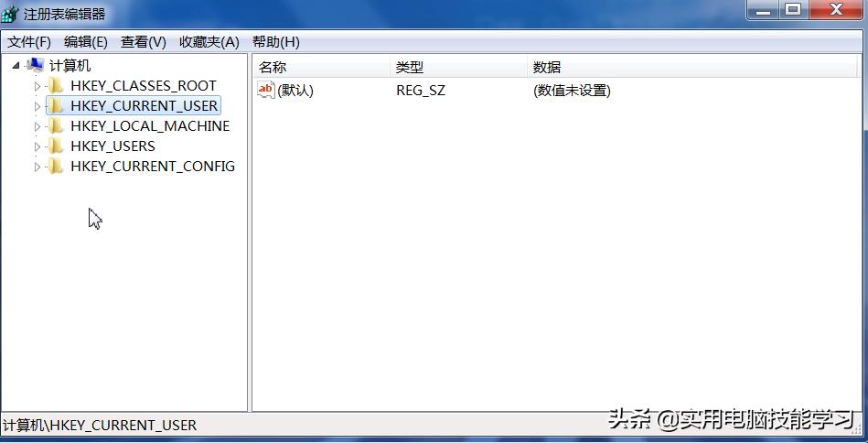The height and width of the screenshot is (443, 868).
Task: Close the Registry Editor window
Action: coord(838,9)
